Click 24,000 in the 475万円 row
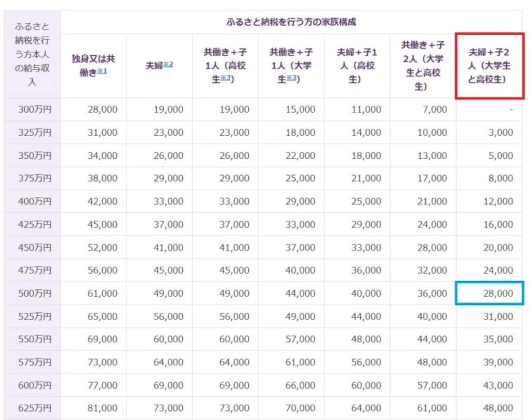 coord(498,271)
